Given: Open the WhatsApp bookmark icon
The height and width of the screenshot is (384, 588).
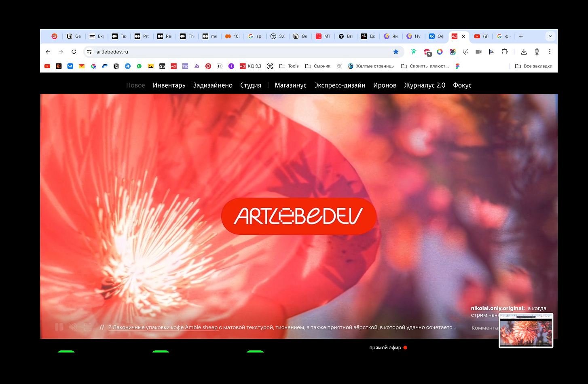Looking at the screenshot, I should tap(139, 66).
